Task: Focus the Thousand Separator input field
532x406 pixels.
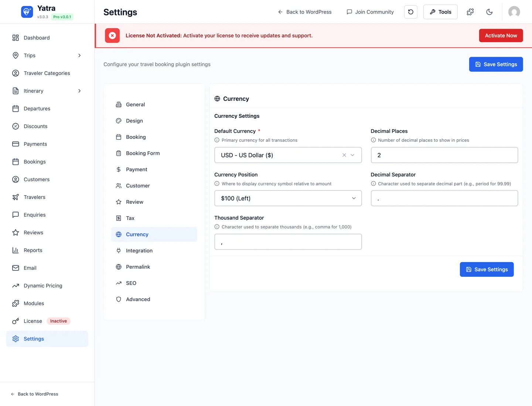Action: 288,242
